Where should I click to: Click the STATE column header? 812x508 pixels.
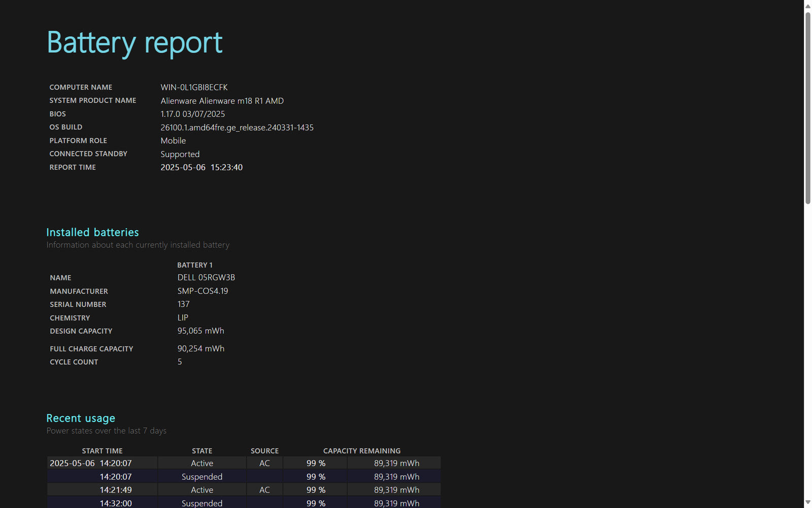[x=202, y=451]
